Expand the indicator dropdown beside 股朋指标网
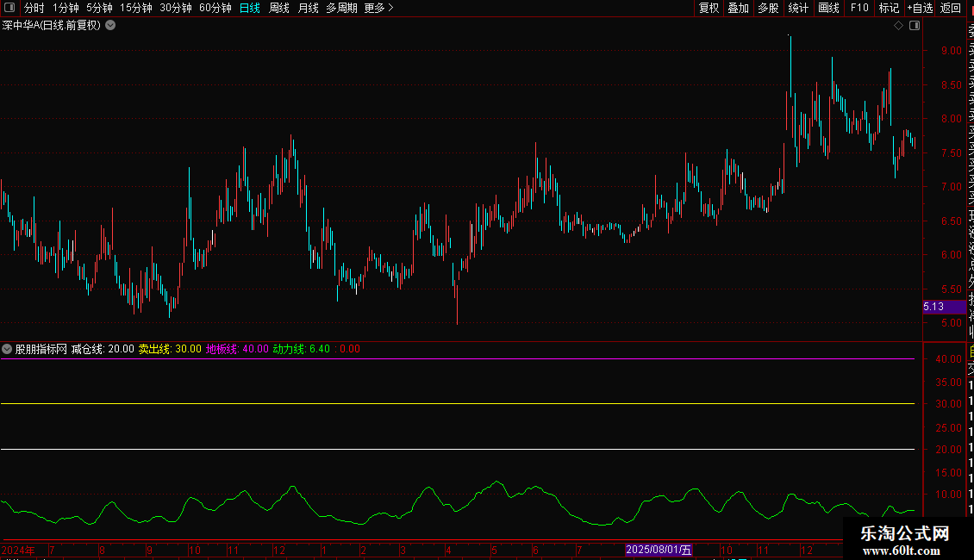974x560 pixels. 7,349
